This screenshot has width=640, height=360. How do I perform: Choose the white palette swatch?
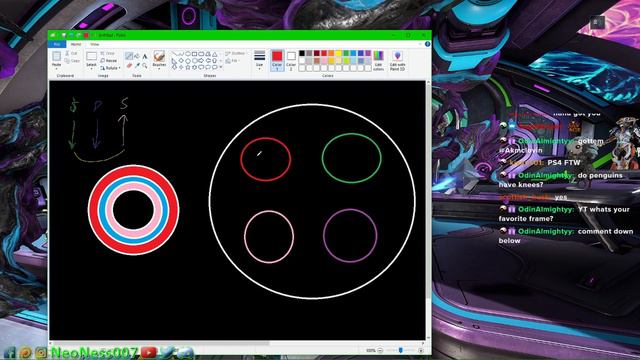[x=302, y=61]
